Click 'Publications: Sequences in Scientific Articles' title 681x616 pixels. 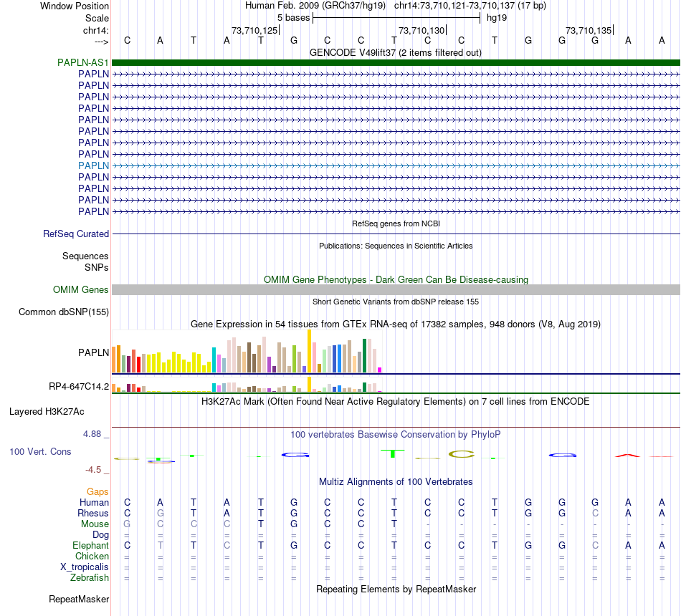point(396,246)
